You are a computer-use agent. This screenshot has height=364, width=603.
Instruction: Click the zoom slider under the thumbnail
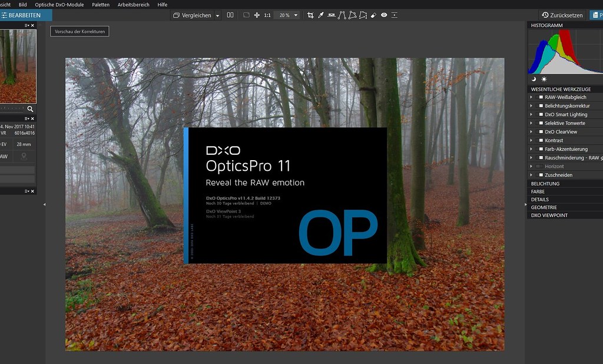12,109
